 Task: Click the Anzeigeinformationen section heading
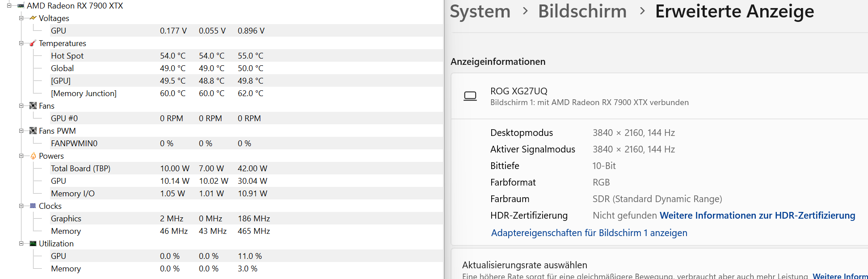tap(498, 62)
